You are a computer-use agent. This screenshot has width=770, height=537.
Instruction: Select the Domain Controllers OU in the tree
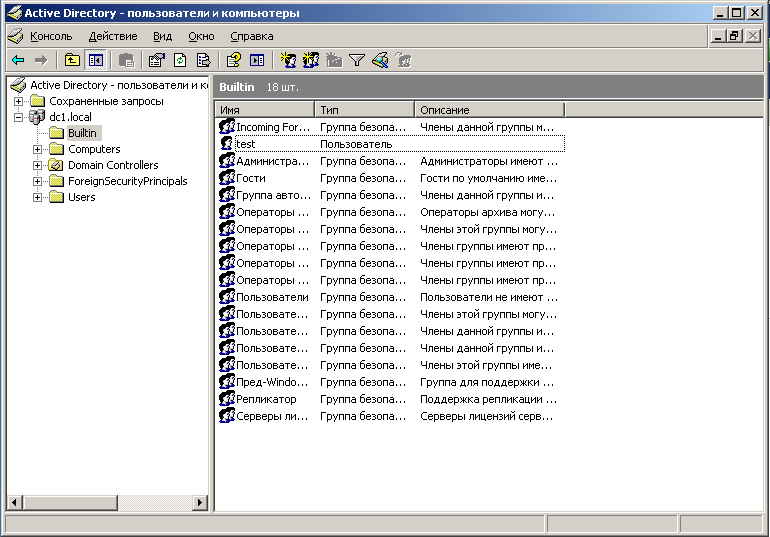113,165
